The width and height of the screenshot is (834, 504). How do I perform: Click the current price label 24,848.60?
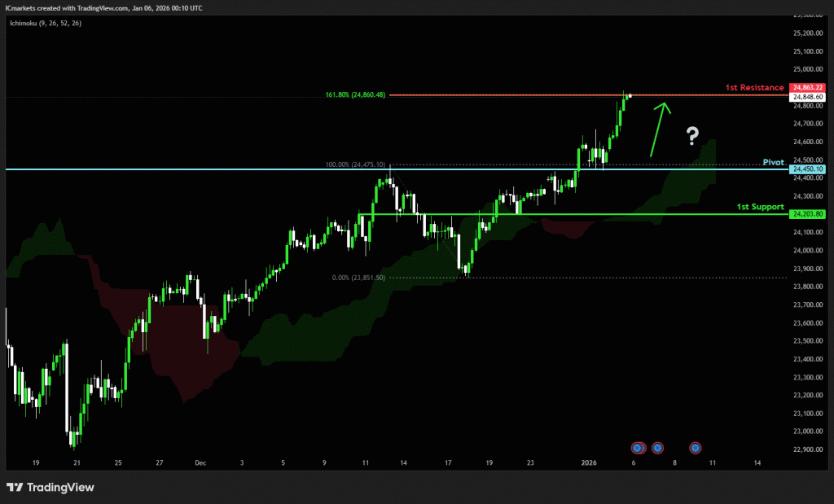[x=807, y=97]
